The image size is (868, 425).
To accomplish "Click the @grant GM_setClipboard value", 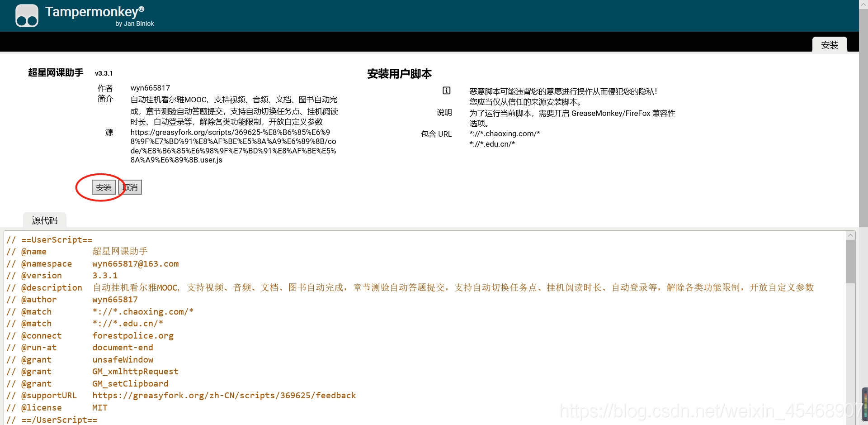I will point(130,384).
